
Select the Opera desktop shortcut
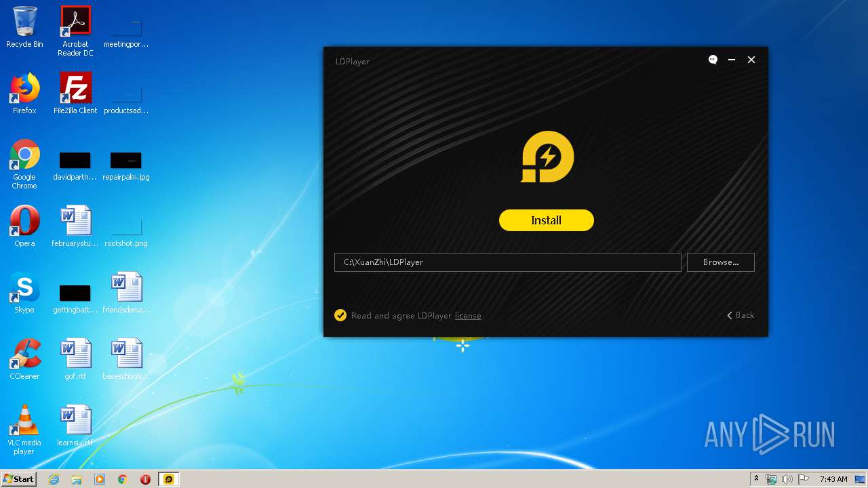[x=24, y=226]
